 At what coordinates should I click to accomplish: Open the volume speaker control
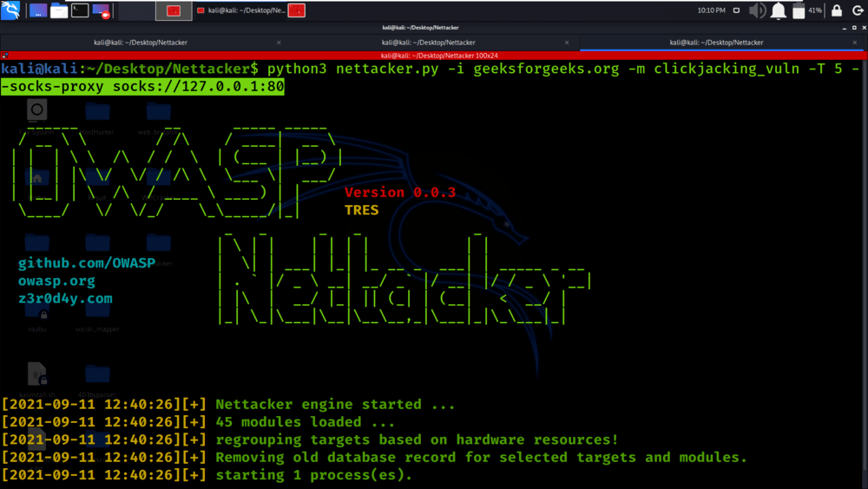coord(757,10)
